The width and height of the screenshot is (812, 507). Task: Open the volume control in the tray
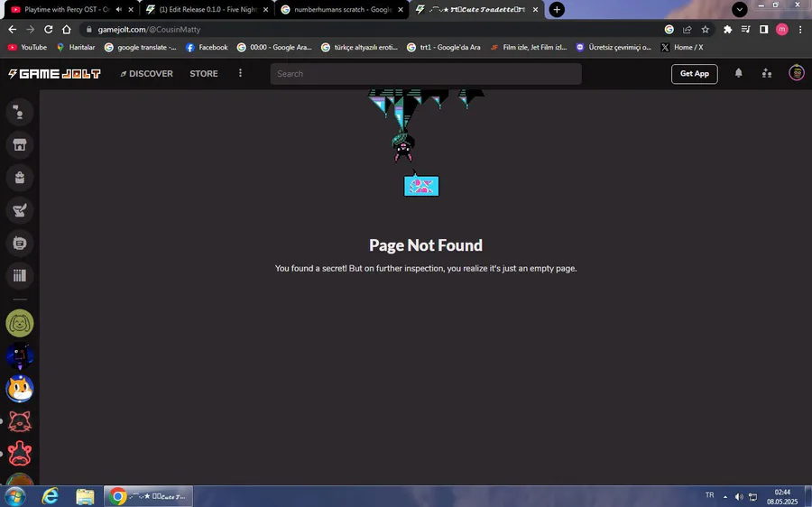pyautogui.click(x=739, y=497)
